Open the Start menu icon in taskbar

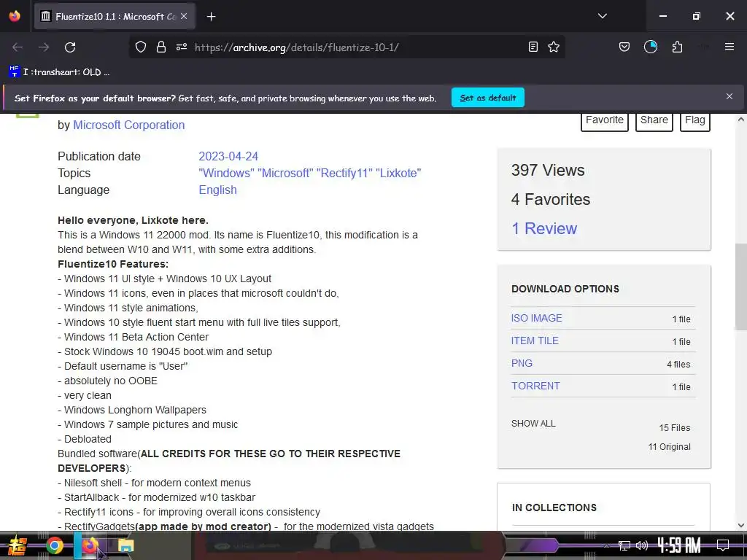coord(18,545)
